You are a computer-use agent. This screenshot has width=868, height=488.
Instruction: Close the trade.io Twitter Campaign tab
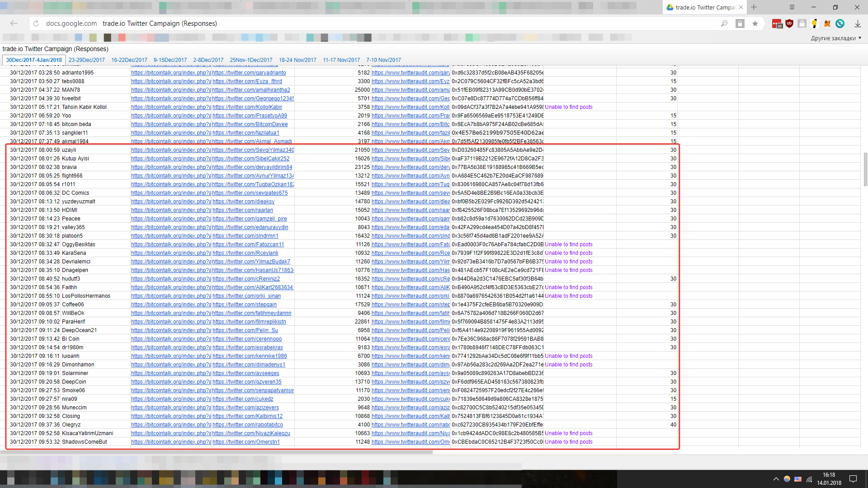click(741, 7)
